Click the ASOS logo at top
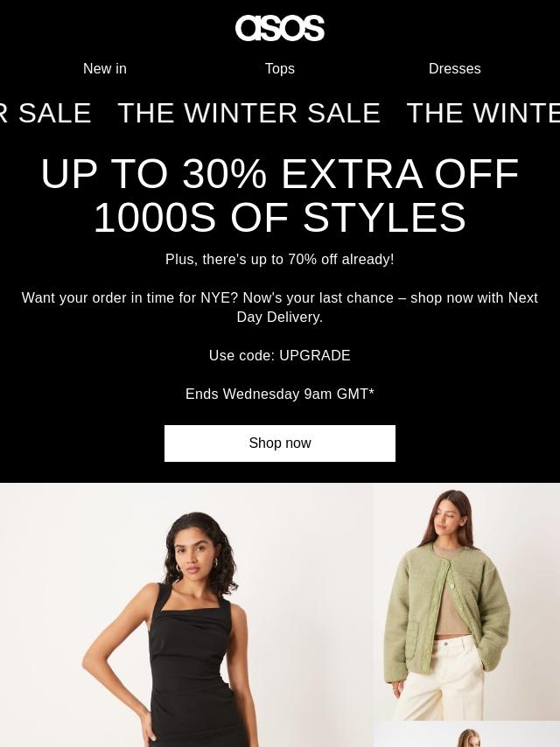560x747 pixels. 280,28
